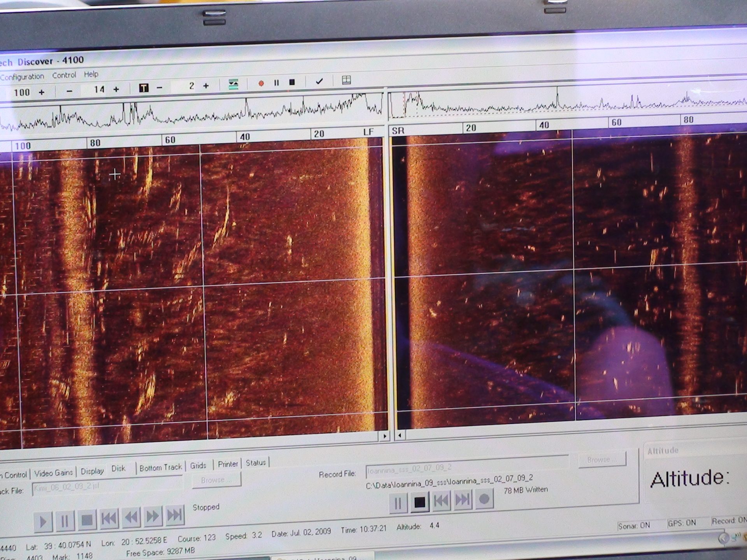This screenshot has width=747, height=560.
Task: Switch to the Video Gains tab
Action: pos(53,473)
